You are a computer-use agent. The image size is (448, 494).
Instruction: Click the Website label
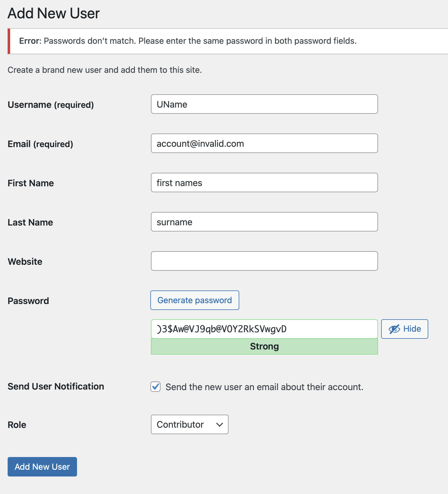(25, 262)
